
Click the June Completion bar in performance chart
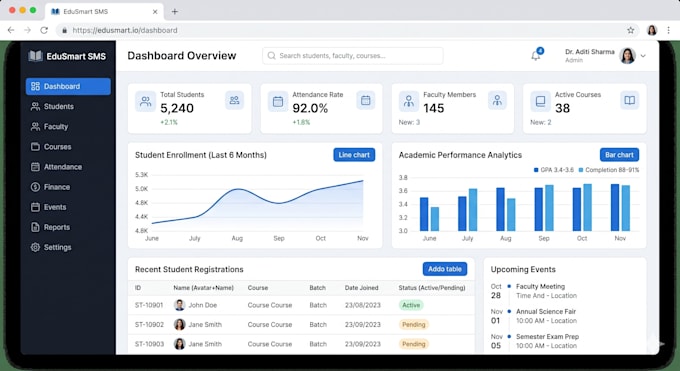tap(435, 219)
